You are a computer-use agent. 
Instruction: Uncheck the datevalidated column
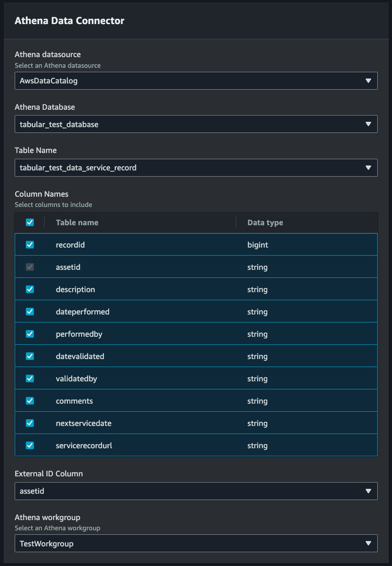coord(29,356)
